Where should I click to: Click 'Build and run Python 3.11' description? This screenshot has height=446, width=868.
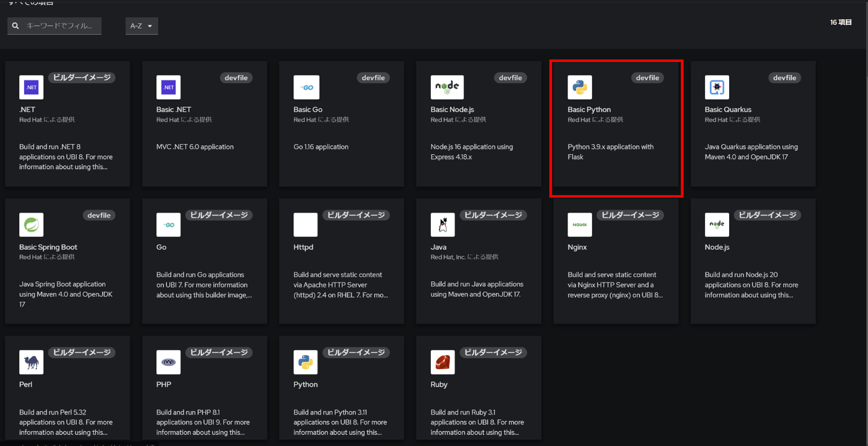pyautogui.click(x=340, y=422)
